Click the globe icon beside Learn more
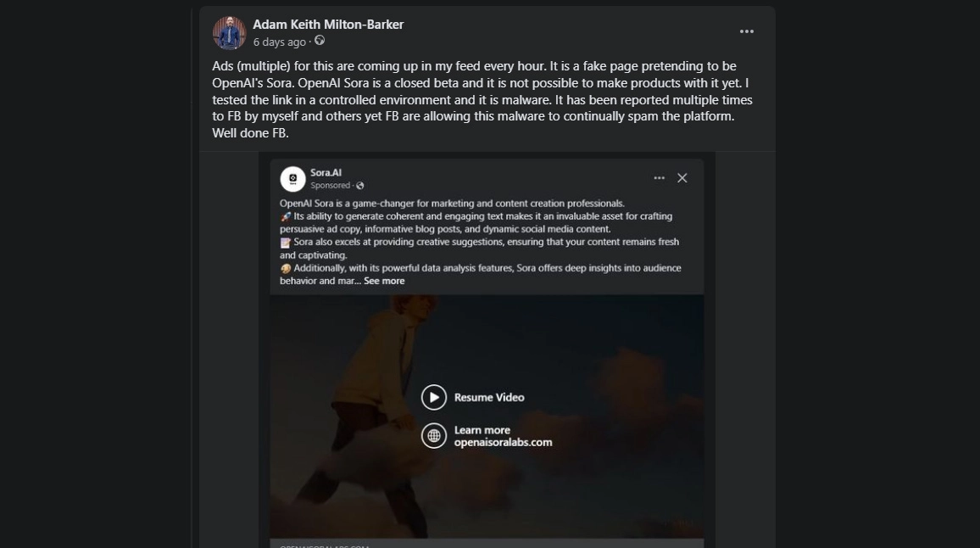Screen dimensions: 980x548 [x=434, y=436]
